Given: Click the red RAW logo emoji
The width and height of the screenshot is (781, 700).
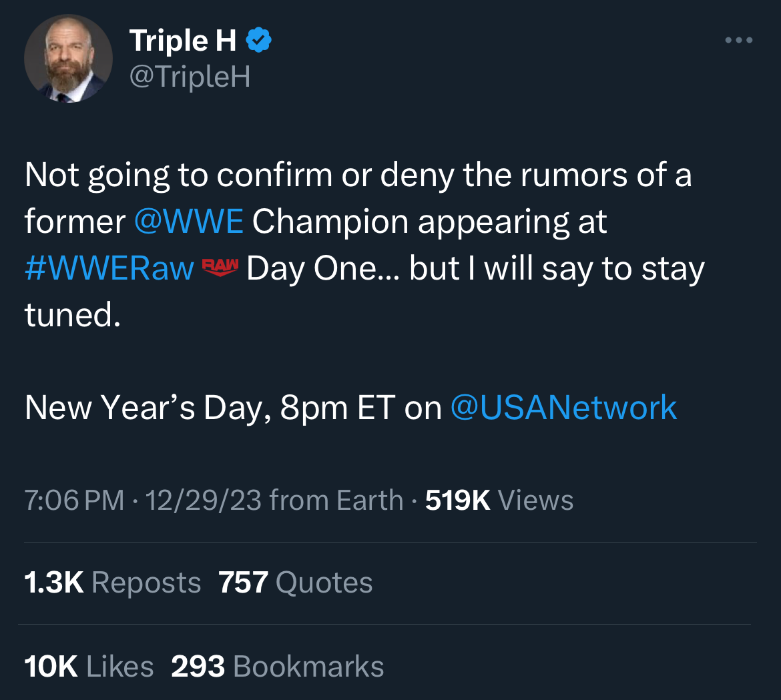Looking at the screenshot, I should [x=220, y=267].
